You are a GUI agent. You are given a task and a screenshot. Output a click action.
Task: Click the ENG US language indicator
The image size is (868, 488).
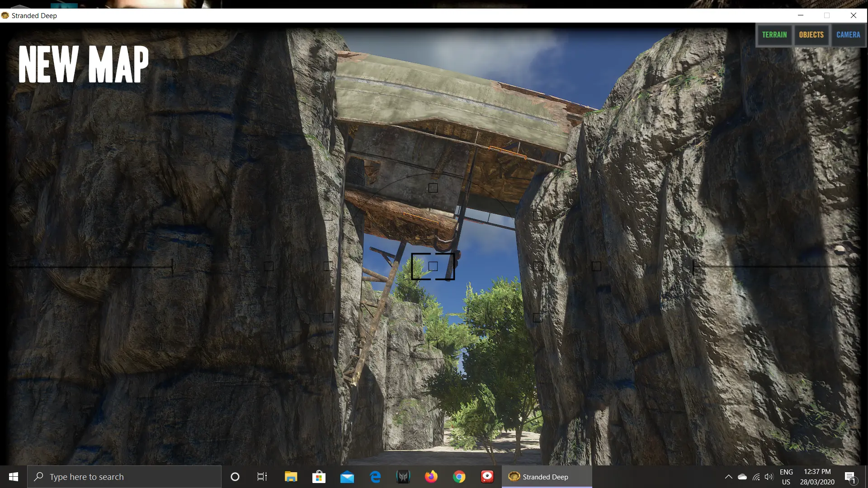click(786, 477)
